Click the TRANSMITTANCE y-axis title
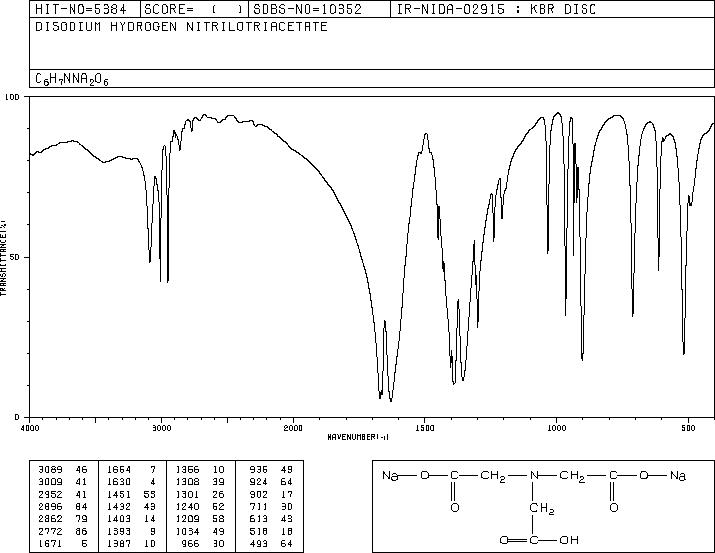The height and width of the screenshot is (553, 715). click(x=4, y=257)
